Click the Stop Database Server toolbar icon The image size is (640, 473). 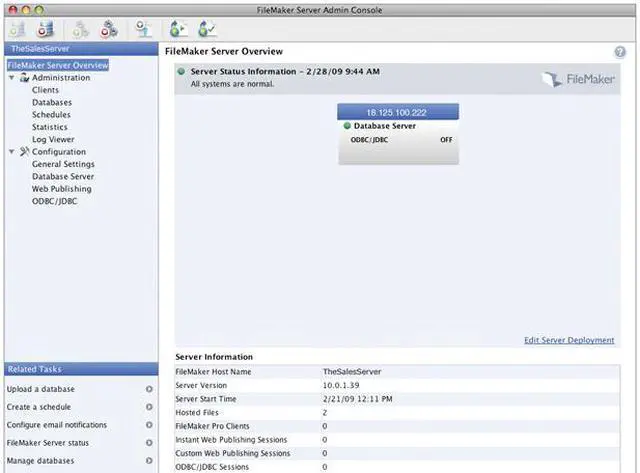(45, 29)
